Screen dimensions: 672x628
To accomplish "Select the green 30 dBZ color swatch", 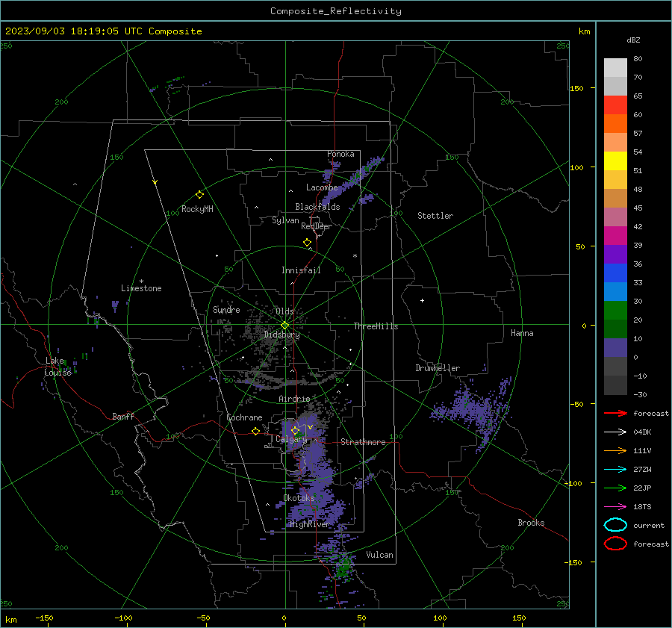I will pyautogui.click(x=615, y=310).
